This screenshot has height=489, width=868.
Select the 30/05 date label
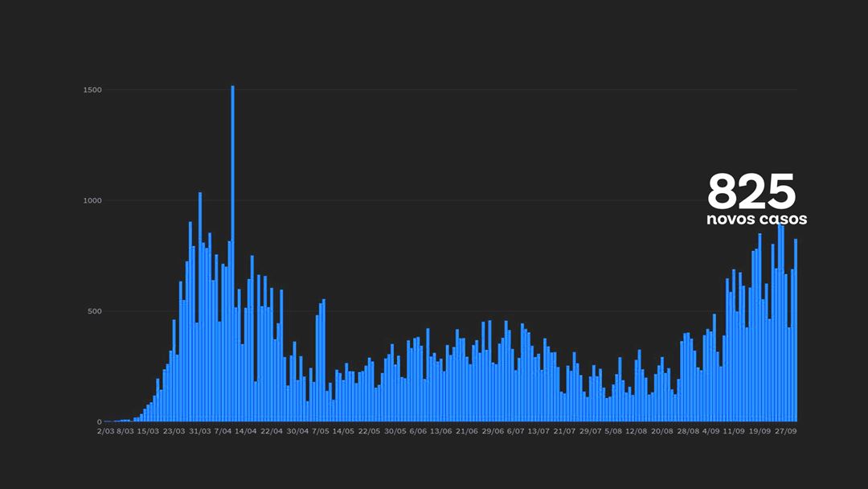tap(395, 431)
